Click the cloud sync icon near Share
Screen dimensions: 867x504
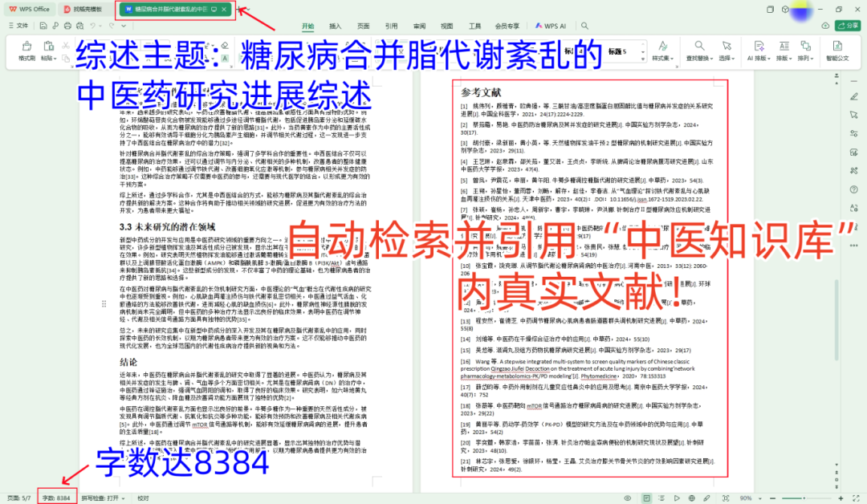825,26
